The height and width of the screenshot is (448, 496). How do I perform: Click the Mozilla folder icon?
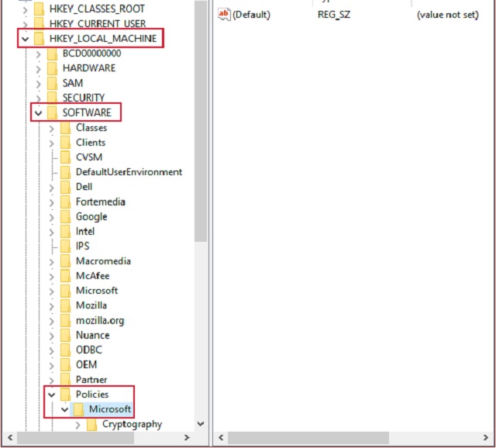tap(65, 305)
